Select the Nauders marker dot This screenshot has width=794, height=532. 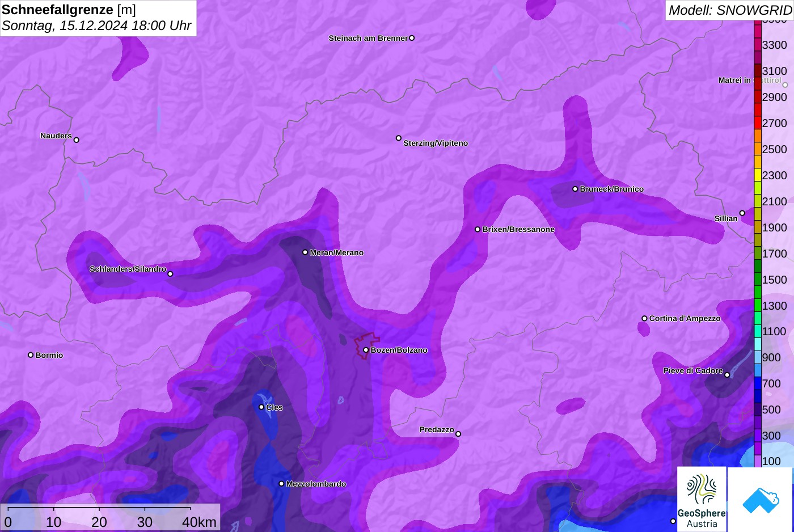(77, 140)
